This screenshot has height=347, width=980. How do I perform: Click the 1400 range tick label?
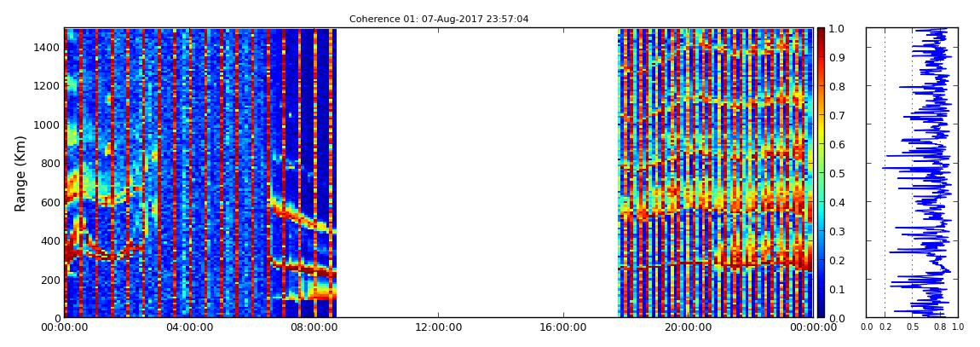point(46,48)
